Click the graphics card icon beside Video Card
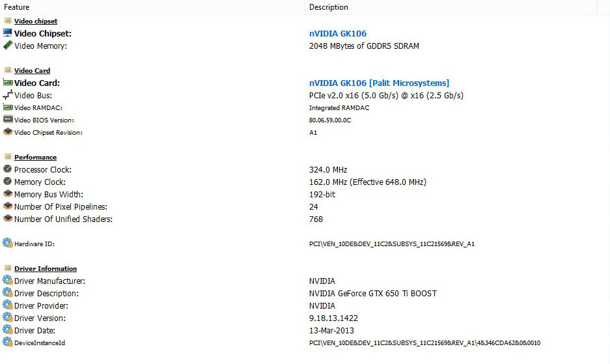Viewport: 610px width, 364px height. pyautogui.click(x=8, y=83)
